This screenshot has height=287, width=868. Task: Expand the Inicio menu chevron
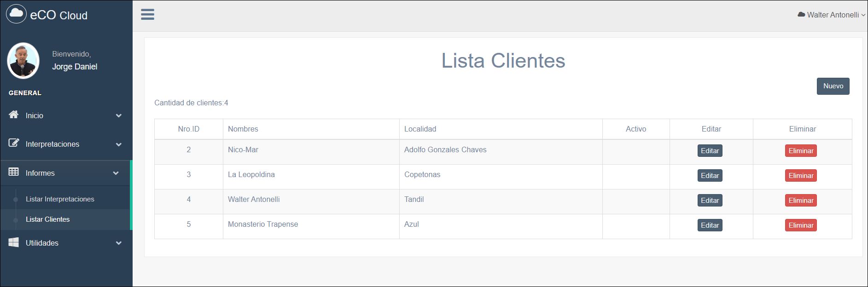coord(119,115)
